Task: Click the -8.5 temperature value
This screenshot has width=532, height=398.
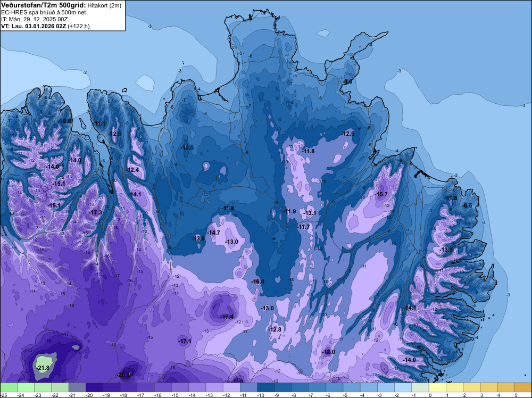Action: click(467, 205)
